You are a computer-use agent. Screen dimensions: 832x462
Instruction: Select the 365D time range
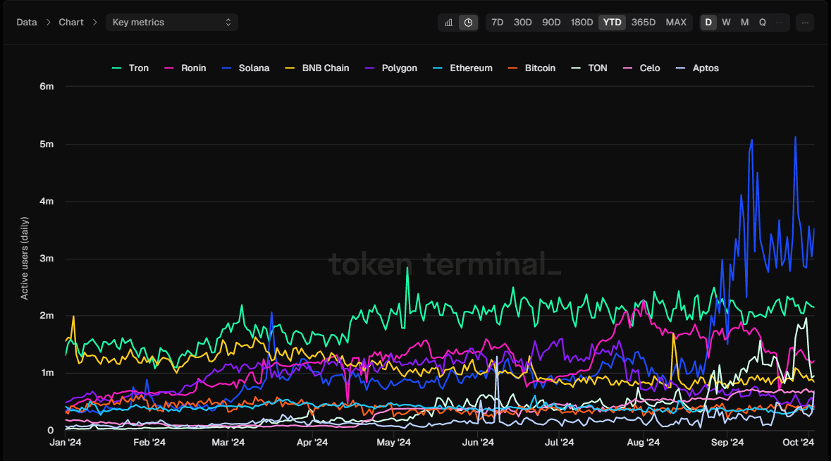pos(643,22)
